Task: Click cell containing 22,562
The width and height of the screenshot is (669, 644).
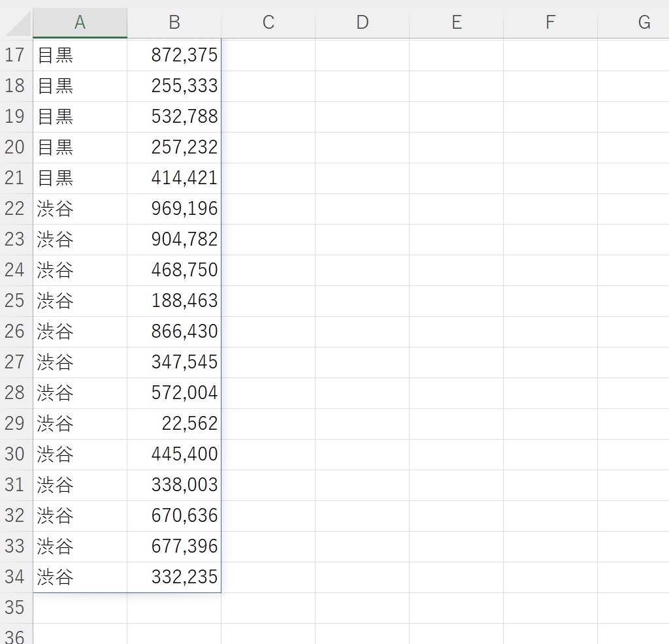Action: (x=174, y=423)
